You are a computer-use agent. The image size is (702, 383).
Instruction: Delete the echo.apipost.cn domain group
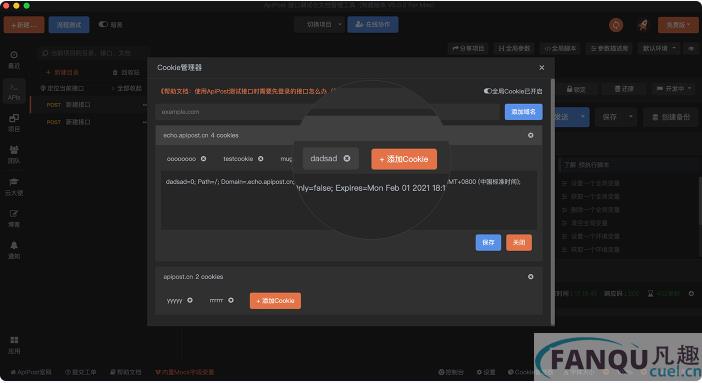pyautogui.click(x=531, y=135)
